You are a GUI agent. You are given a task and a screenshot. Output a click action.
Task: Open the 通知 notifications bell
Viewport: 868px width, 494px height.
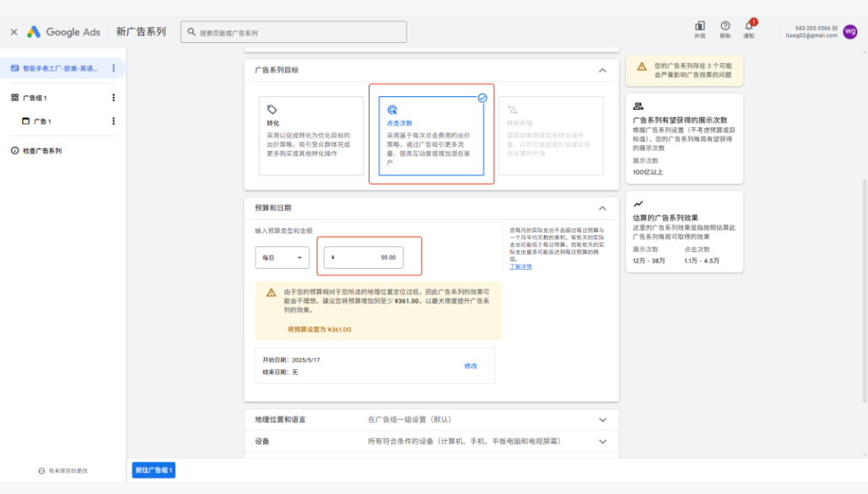coord(749,30)
